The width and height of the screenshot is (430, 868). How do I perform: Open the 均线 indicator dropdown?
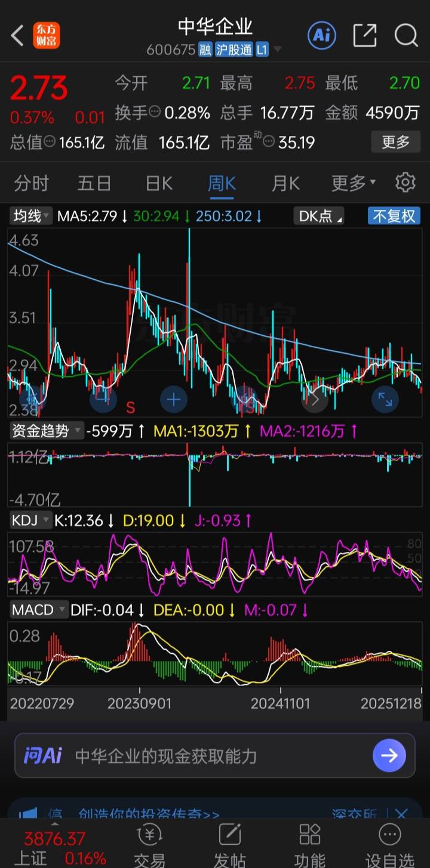(x=31, y=216)
